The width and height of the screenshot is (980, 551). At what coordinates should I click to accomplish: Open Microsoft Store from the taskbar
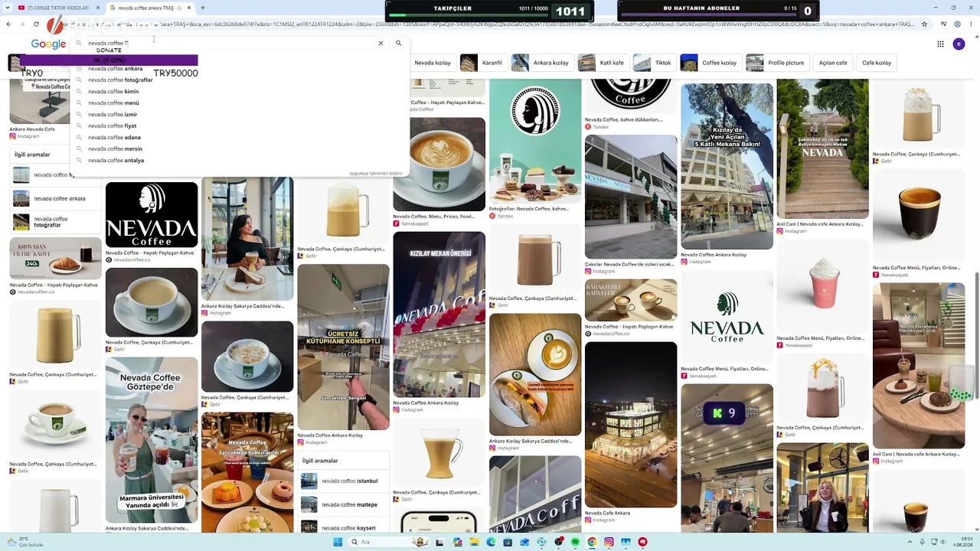pos(508,542)
